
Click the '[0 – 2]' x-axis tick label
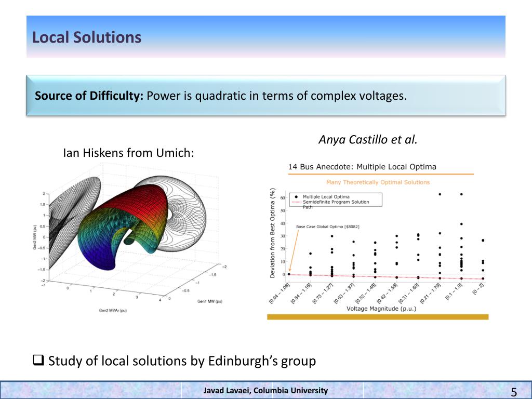[478, 289]
